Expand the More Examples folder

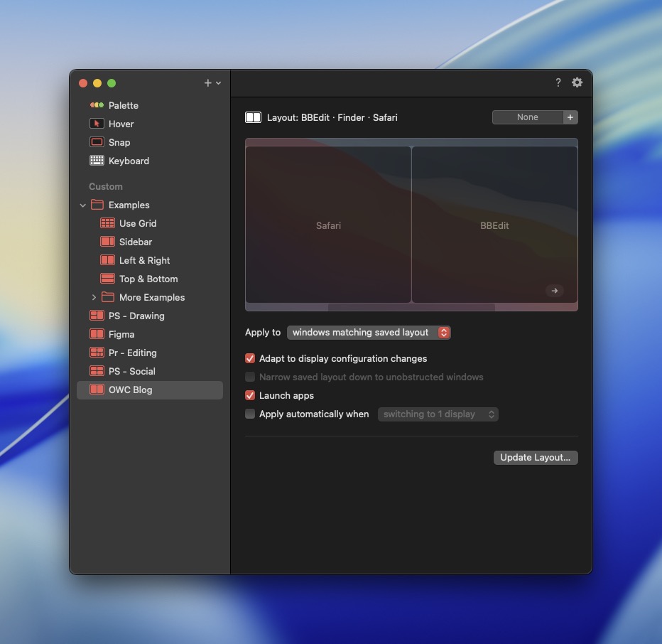(94, 297)
